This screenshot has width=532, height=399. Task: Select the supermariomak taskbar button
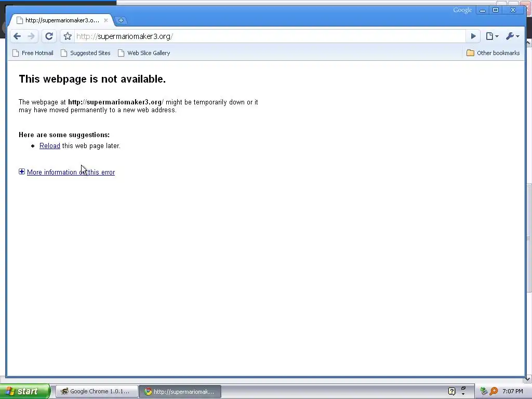click(180, 392)
